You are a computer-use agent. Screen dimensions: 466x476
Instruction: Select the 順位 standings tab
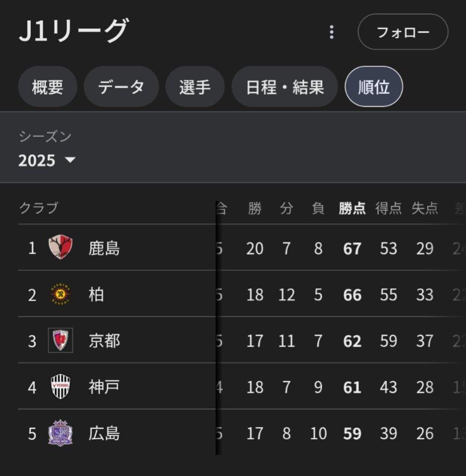[374, 87]
